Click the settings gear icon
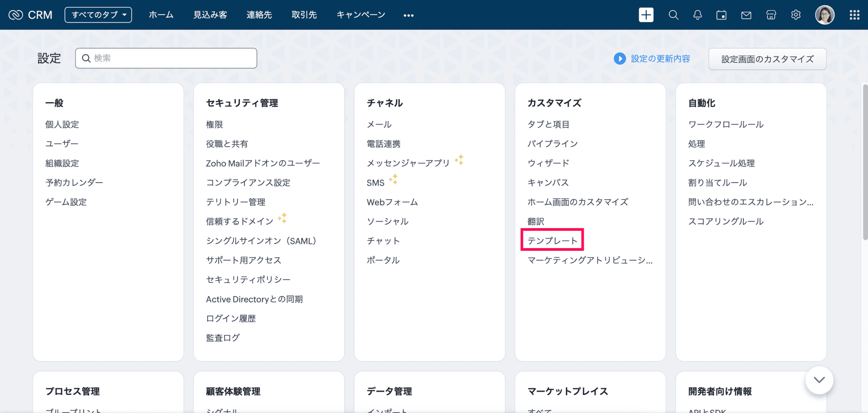Screen dimensions: 868x413 point(796,15)
